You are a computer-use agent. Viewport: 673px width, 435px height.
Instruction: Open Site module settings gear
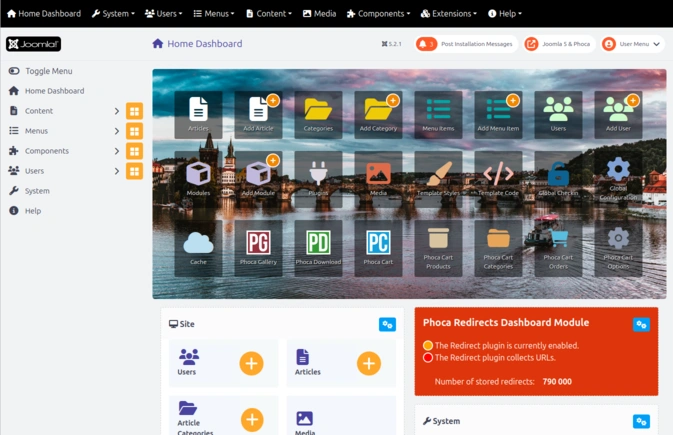click(x=387, y=325)
